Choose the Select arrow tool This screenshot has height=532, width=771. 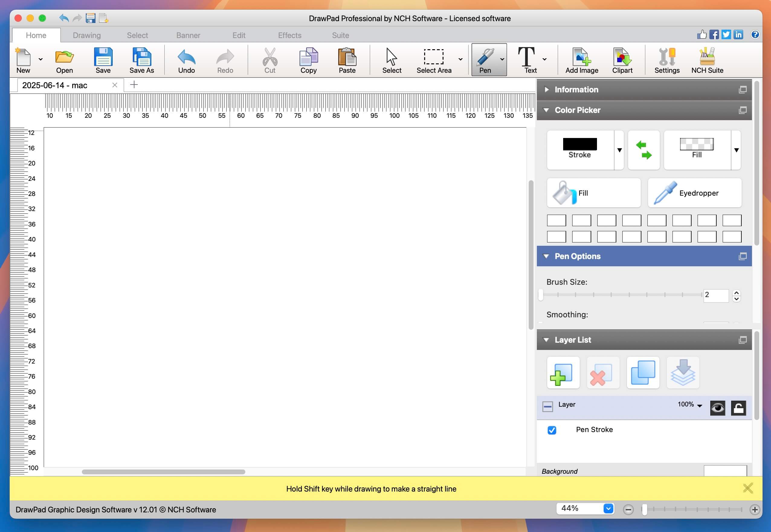tap(392, 60)
